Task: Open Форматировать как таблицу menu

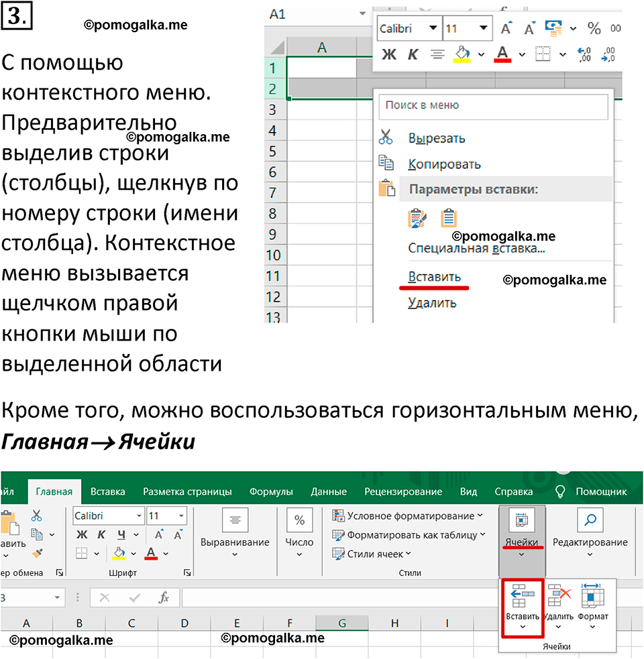Action: point(409,534)
